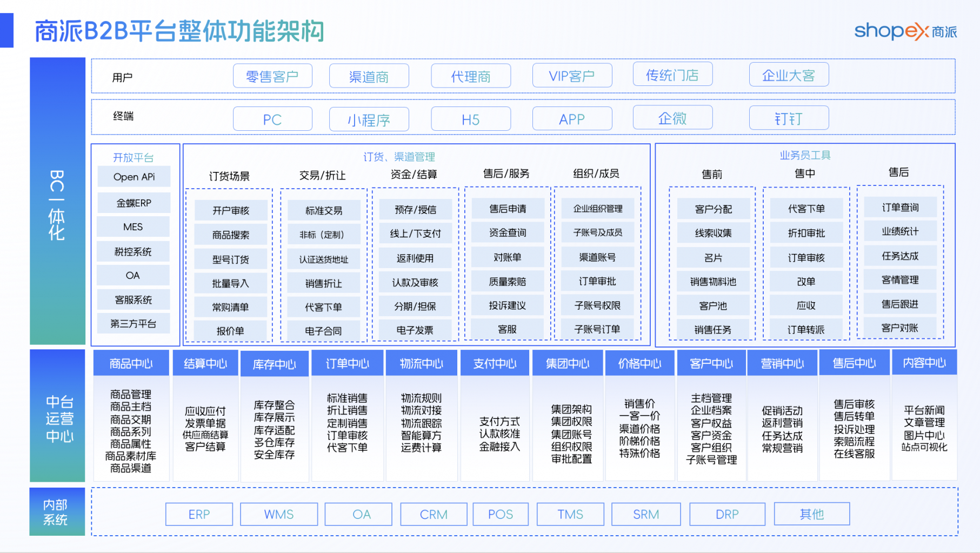Click the 传统门店 box
The height and width of the screenshot is (553, 980).
pos(672,74)
